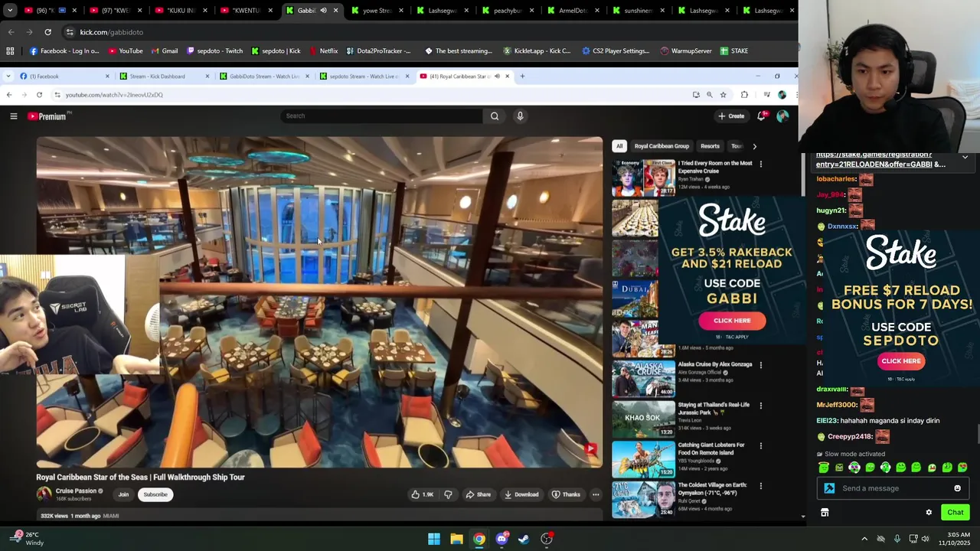Dislike the Royal Caribbean video
This screenshot has width=980, height=551.
tap(448, 494)
